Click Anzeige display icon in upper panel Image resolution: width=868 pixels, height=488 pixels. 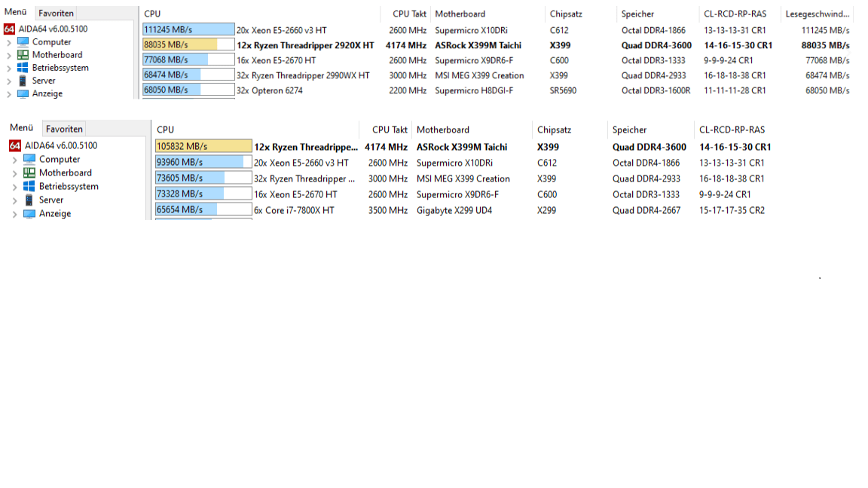coord(23,93)
